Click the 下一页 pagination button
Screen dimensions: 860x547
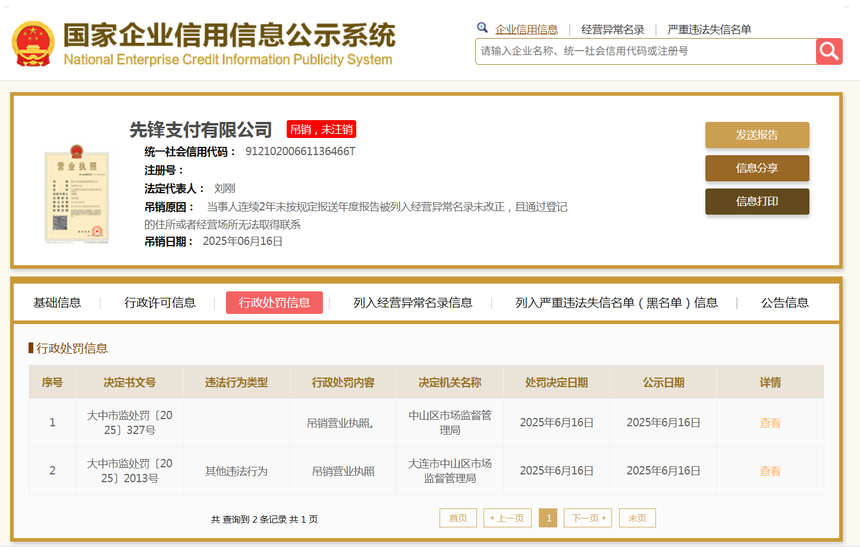(x=587, y=518)
